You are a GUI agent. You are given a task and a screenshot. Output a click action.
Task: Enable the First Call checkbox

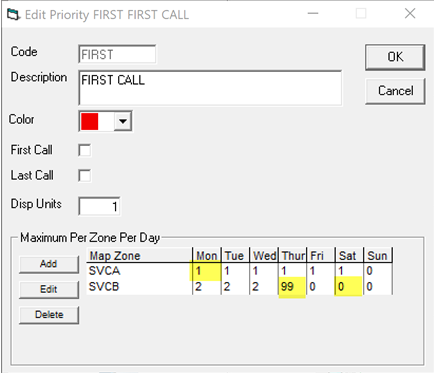click(84, 150)
